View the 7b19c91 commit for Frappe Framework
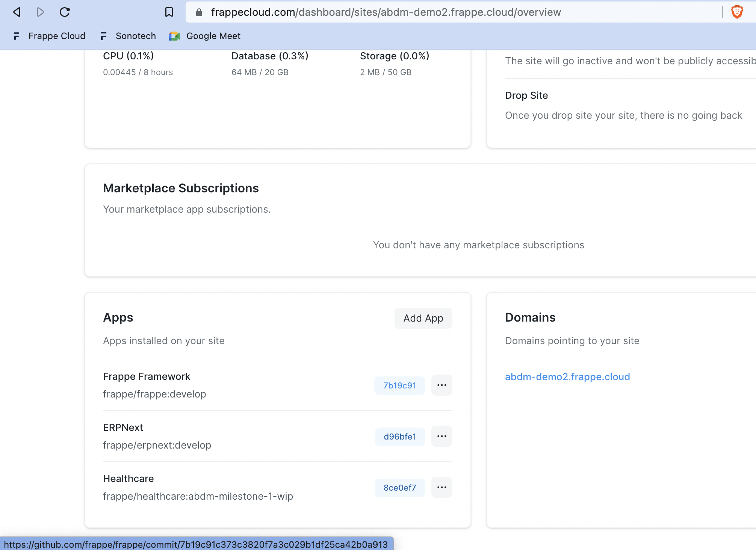 click(399, 385)
